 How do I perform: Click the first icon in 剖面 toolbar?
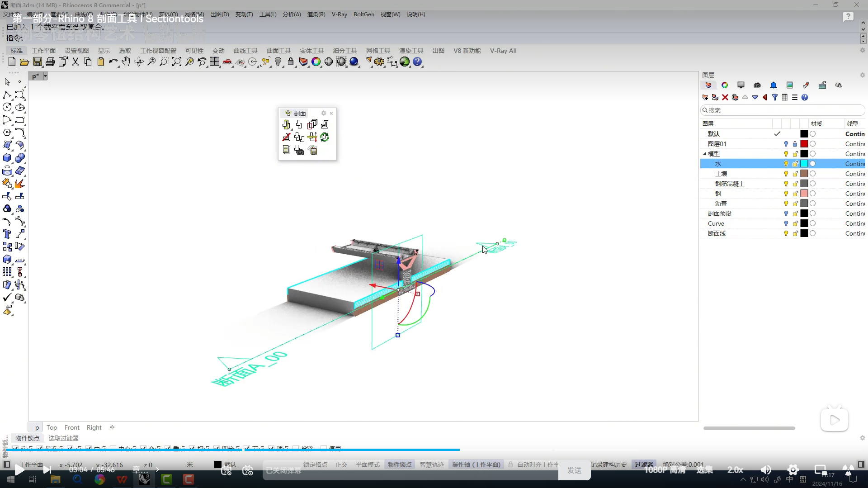point(286,124)
